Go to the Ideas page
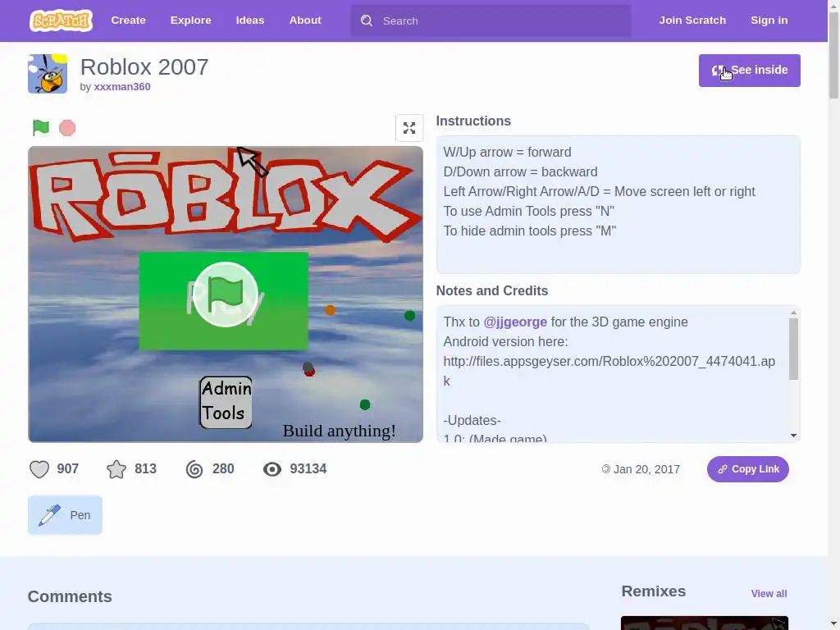The image size is (840, 630). [x=250, y=21]
